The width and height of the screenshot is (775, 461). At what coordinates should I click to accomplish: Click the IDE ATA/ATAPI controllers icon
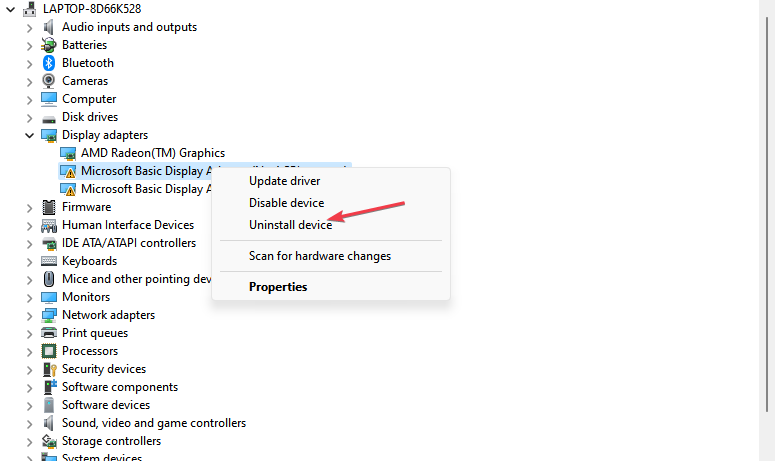pos(48,244)
